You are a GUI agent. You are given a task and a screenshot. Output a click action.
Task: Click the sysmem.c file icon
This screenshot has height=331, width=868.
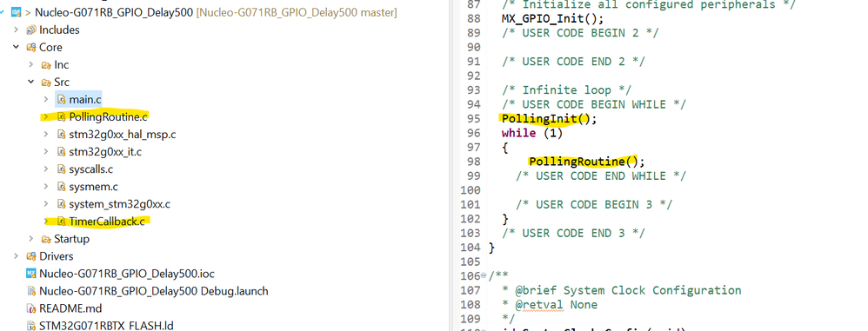pos(62,187)
